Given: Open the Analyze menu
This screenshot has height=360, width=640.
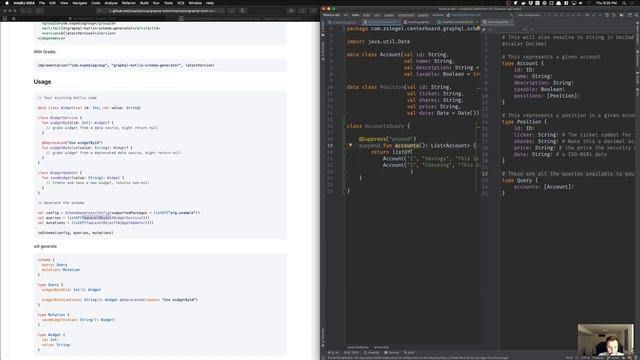Looking at the screenshot, I should [x=111, y=3].
